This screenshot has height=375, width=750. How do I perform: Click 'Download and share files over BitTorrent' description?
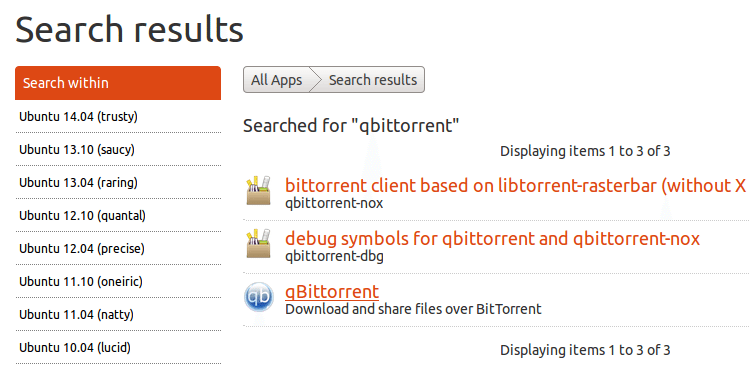[x=413, y=309]
